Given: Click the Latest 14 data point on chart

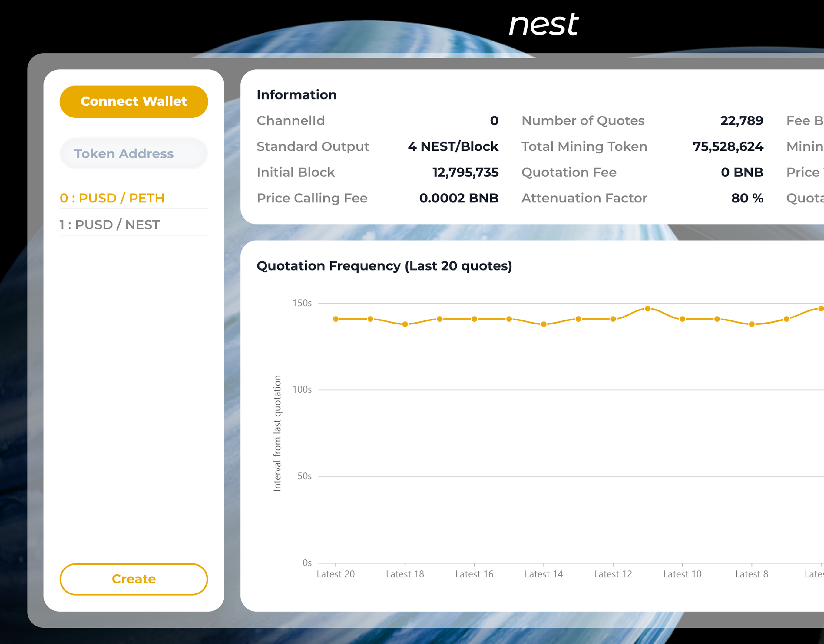Looking at the screenshot, I should 544,324.
